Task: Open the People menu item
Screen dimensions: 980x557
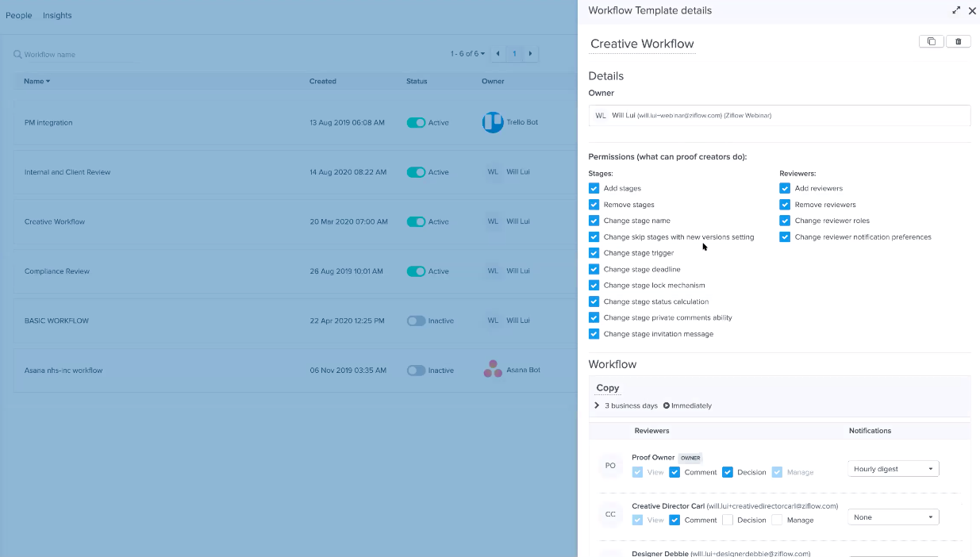Action: coord(19,15)
